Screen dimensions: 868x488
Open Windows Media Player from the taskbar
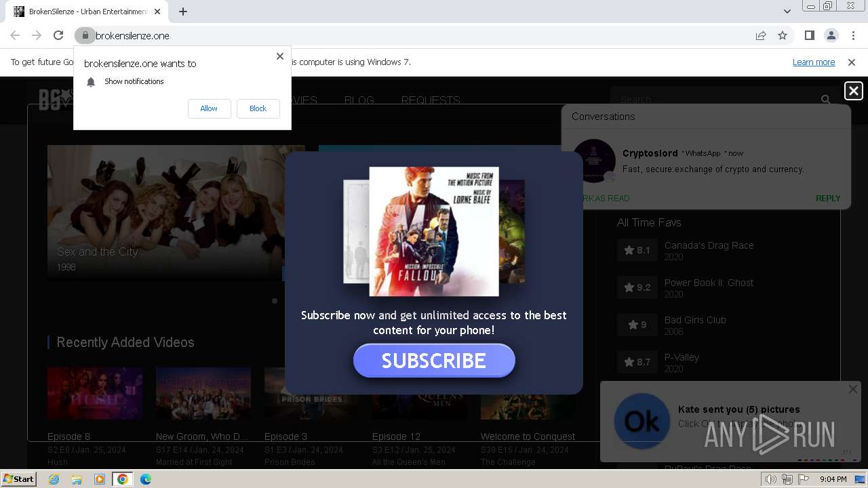[x=100, y=479]
